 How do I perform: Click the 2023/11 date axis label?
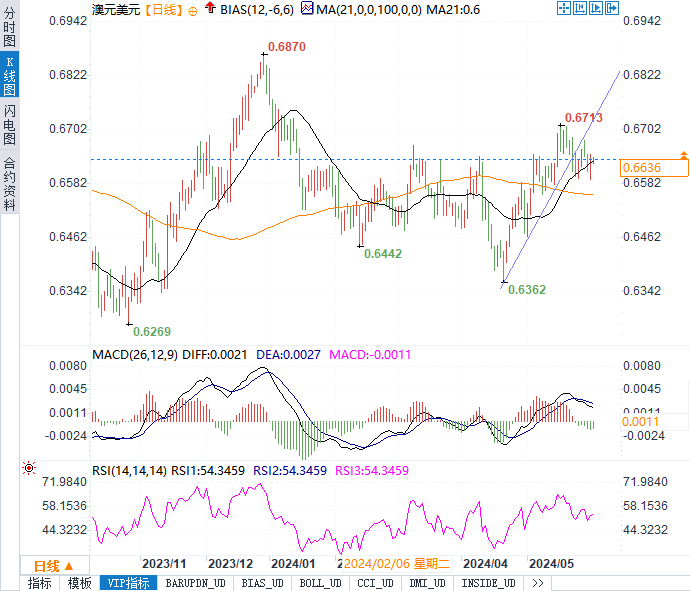pyautogui.click(x=164, y=564)
